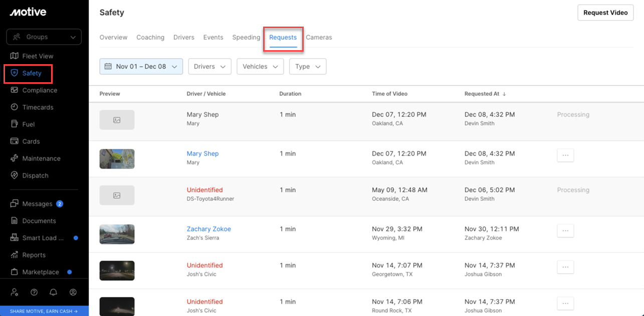Go to Maintenance in sidebar
This screenshot has width=644, height=316.
point(41,159)
